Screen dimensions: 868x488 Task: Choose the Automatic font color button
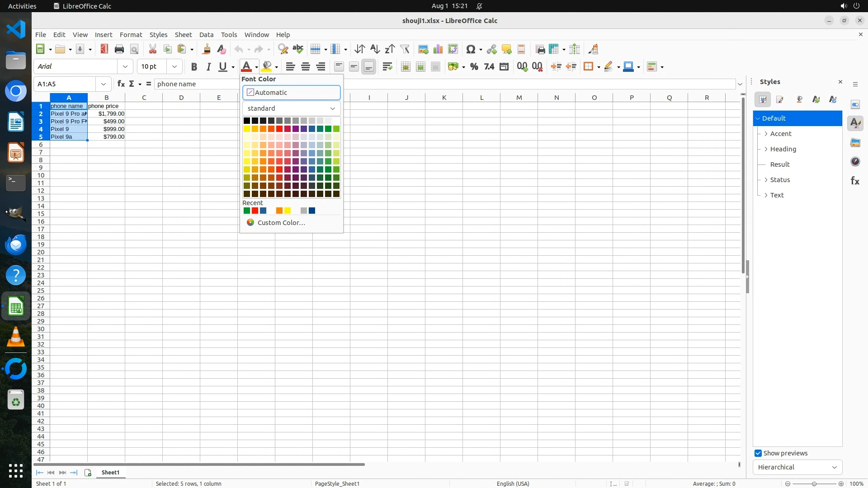[291, 93]
